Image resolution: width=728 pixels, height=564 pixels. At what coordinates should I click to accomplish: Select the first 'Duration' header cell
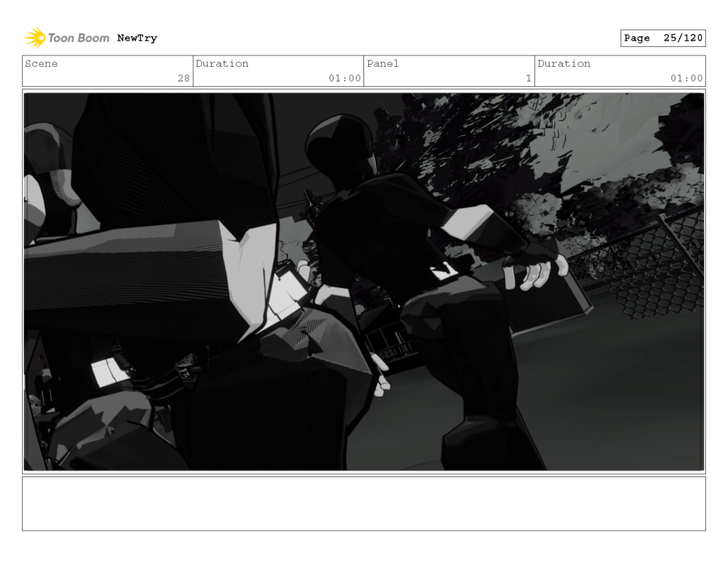tap(223, 64)
